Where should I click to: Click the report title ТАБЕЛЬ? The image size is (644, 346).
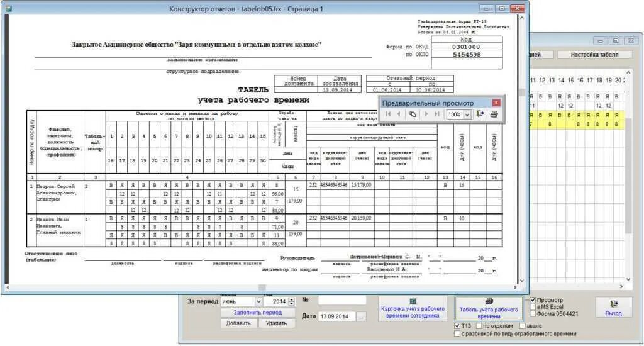point(253,90)
